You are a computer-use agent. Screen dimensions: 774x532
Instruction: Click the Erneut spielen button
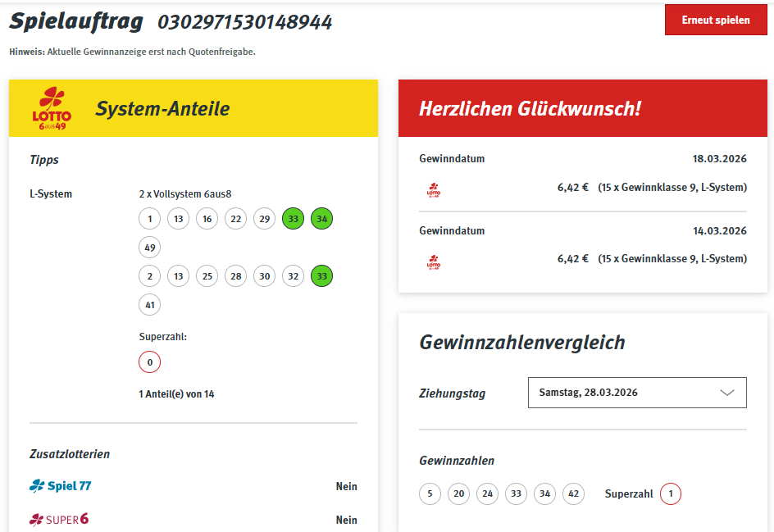pos(715,20)
